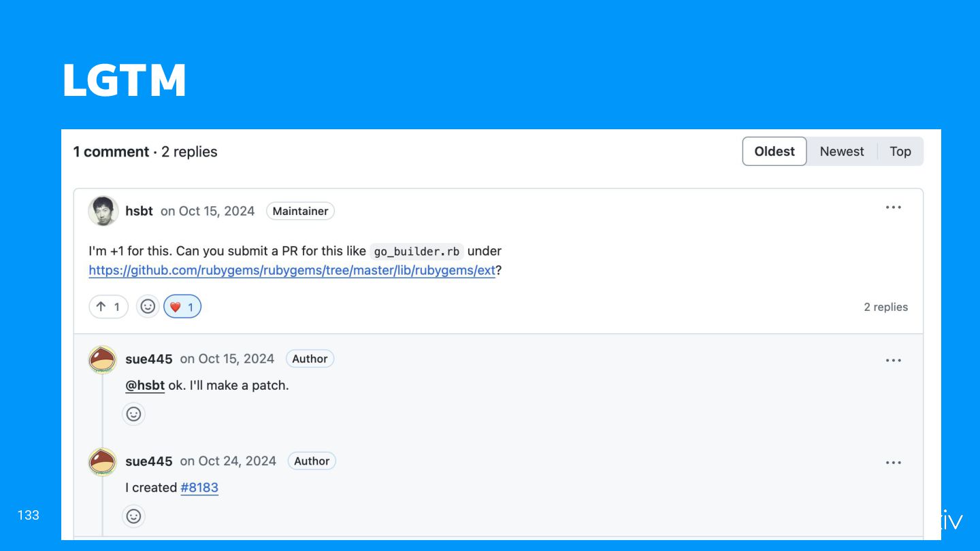Upvote hsbt's comment with the arrow button
The width and height of the screenshot is (980, 551).
[109, 307]
